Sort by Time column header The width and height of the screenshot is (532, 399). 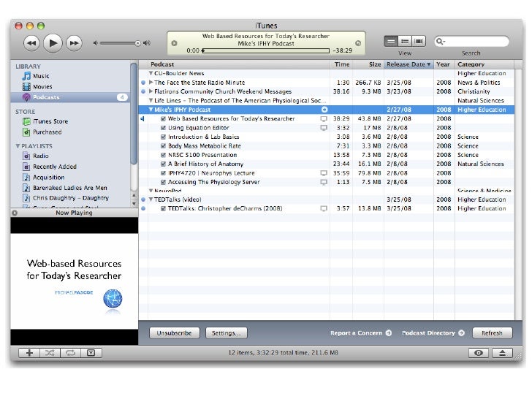pos(341,64)
